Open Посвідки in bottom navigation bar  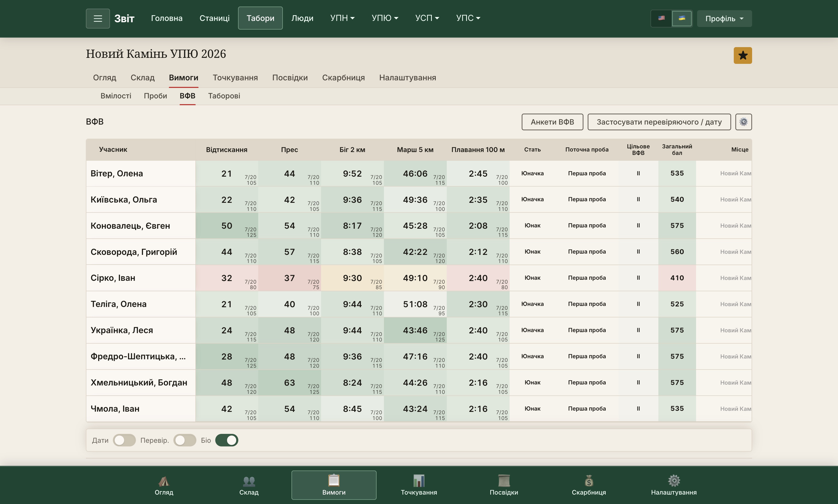(504, 485)
